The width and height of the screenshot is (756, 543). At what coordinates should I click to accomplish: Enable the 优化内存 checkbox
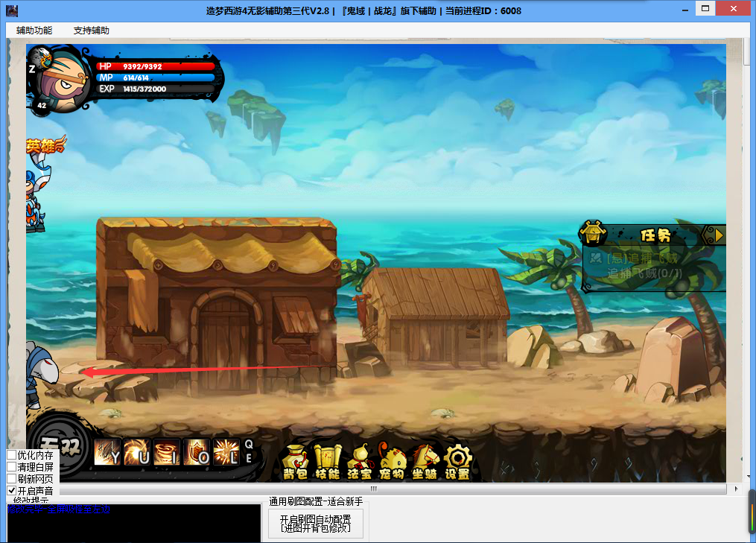pyautogui.click(x=12, y=455)
